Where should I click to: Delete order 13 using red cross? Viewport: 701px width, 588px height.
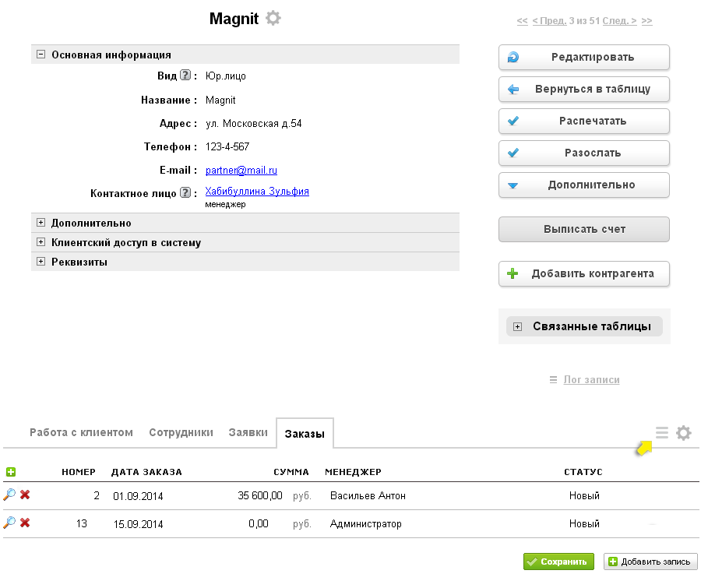(x=25, y=523)
